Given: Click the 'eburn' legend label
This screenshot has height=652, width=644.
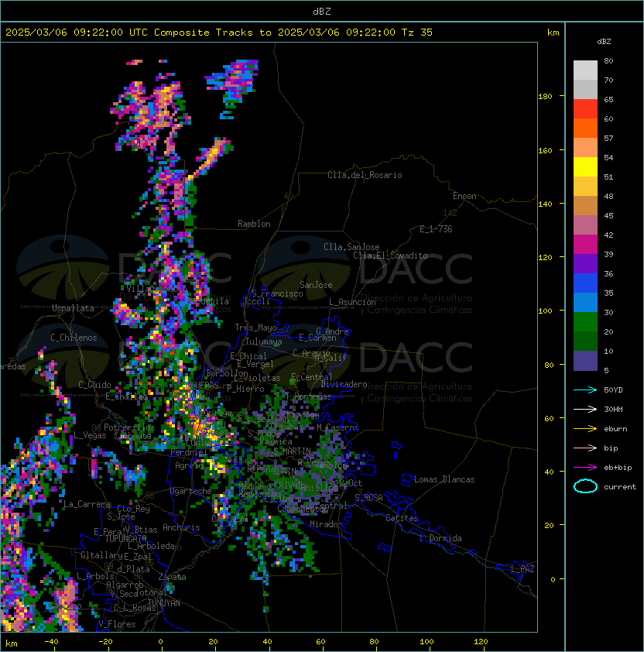Looking at the screenshot, I should click(615, 428).
